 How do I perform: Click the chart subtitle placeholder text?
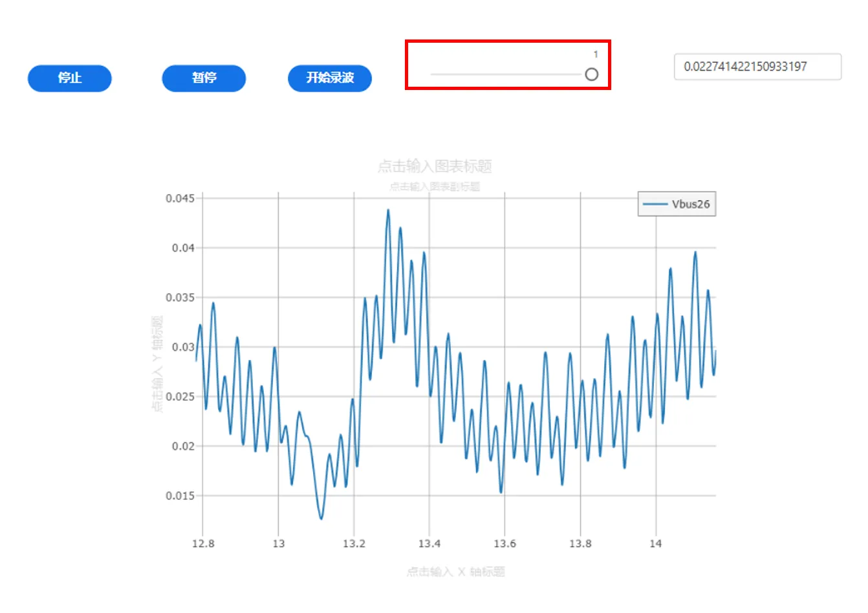pyautogui.click(x=435, y=186)
